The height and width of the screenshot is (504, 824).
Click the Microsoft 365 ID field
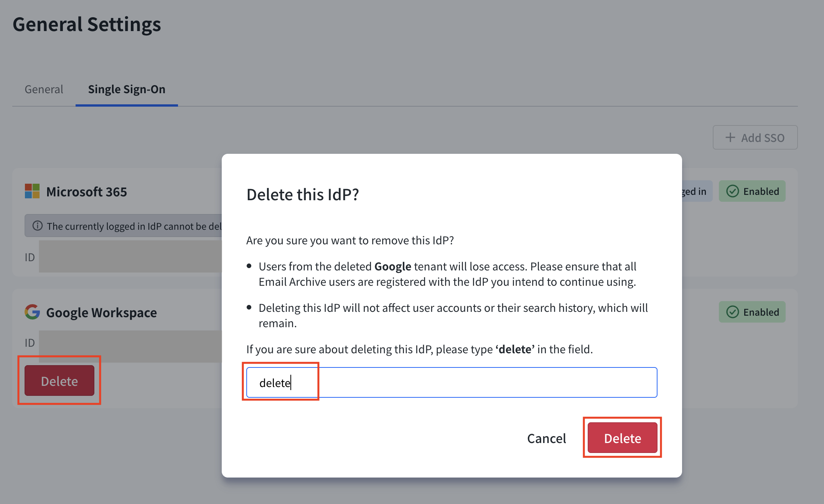130,257
